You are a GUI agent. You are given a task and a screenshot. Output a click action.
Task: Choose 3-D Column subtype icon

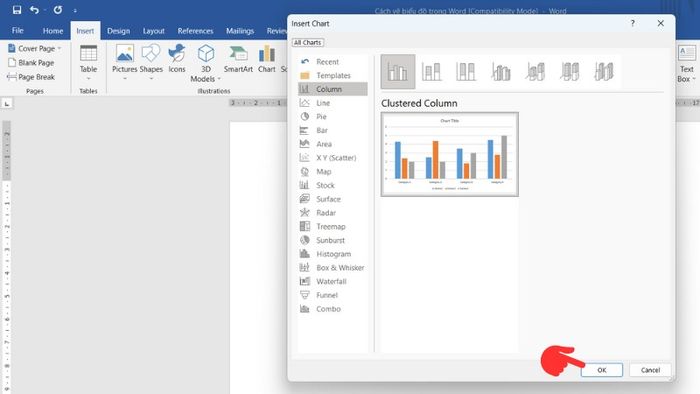click(604, 71)
